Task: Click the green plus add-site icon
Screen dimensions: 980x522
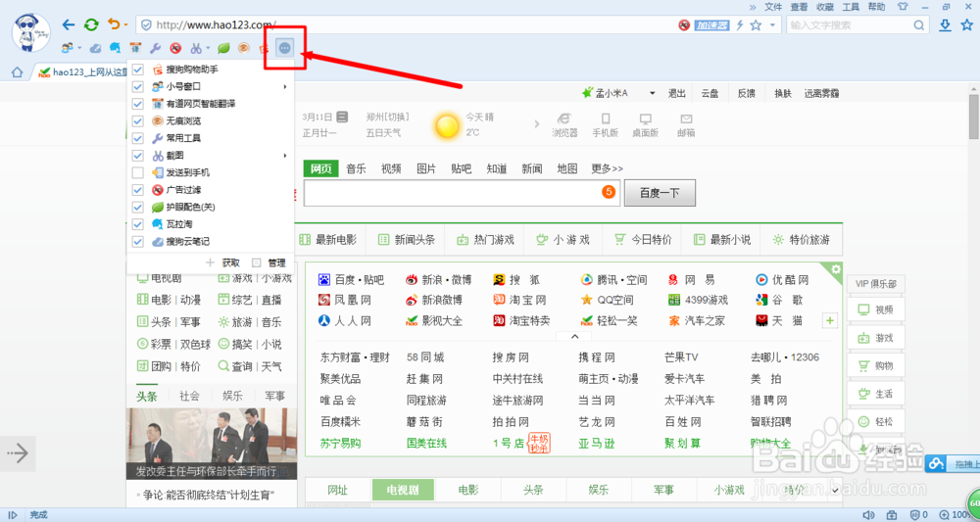Action: (830, 321)
